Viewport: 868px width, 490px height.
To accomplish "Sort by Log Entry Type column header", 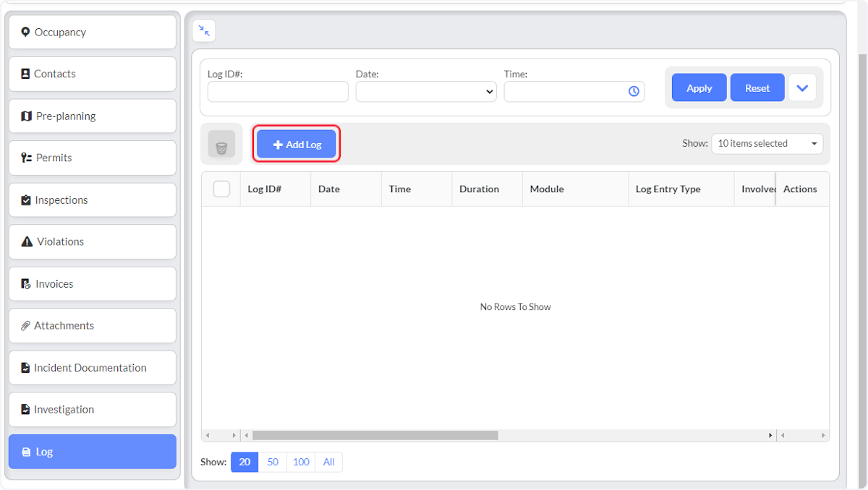I will coord(681,189).
